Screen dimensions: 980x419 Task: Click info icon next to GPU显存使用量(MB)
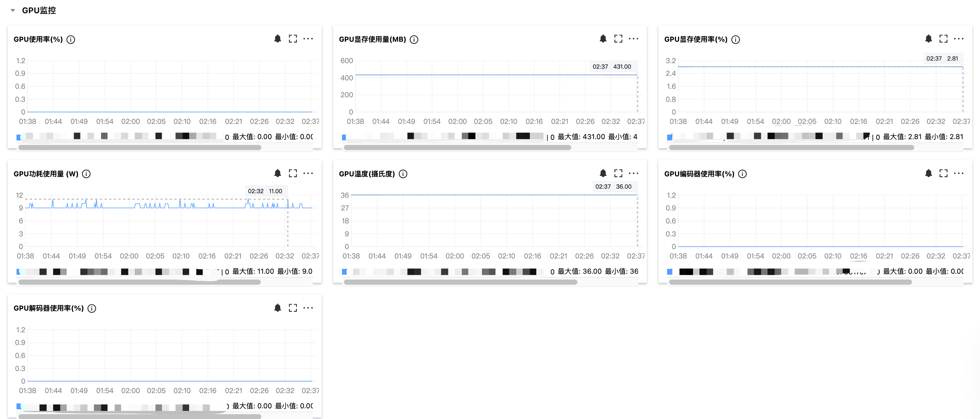[x=414, y=39]
